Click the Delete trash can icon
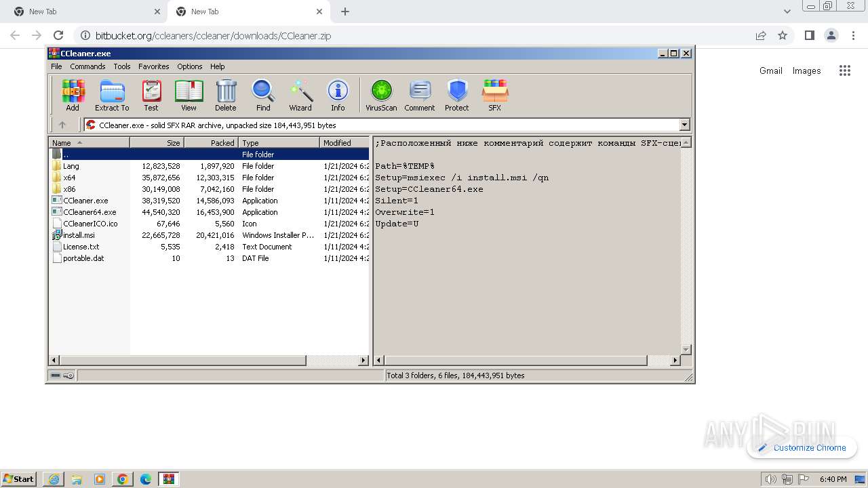 click(226, 96)
